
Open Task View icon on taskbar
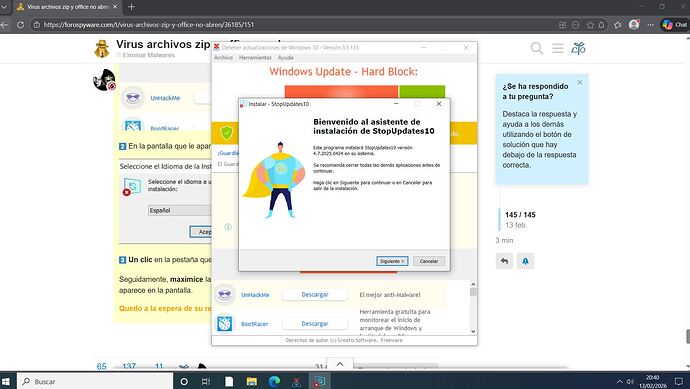(x=206, y=382)
